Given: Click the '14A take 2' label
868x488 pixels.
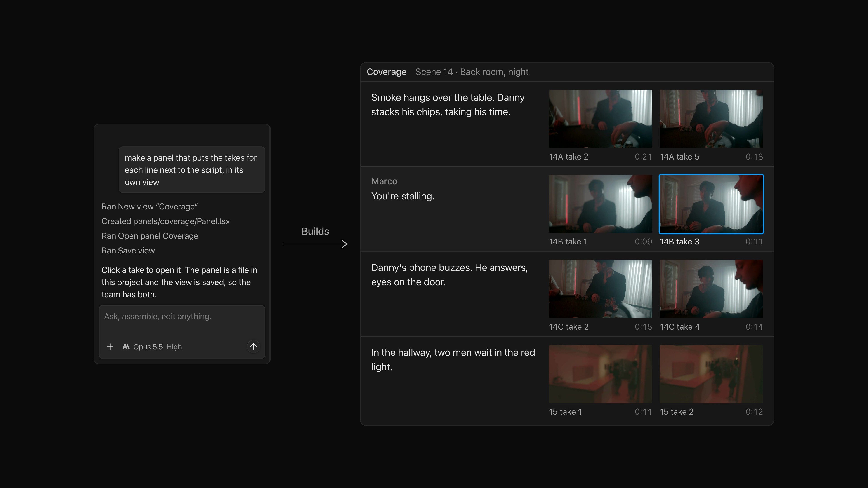Looking at the screenshot, I should [568, 157].
